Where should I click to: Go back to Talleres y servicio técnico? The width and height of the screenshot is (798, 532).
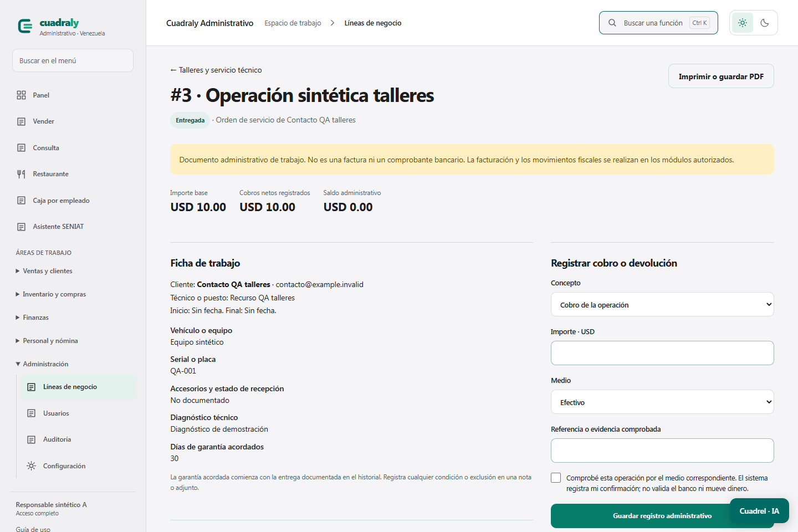(216, 70)
